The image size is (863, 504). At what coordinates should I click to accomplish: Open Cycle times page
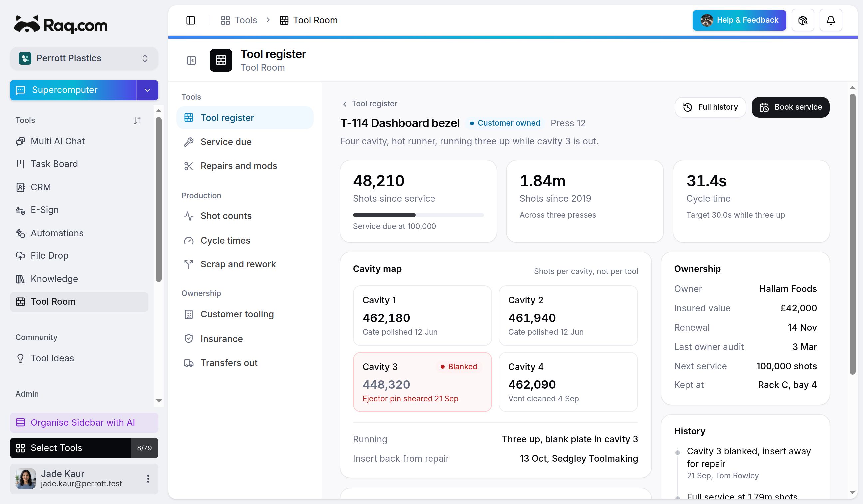[245, 240]
